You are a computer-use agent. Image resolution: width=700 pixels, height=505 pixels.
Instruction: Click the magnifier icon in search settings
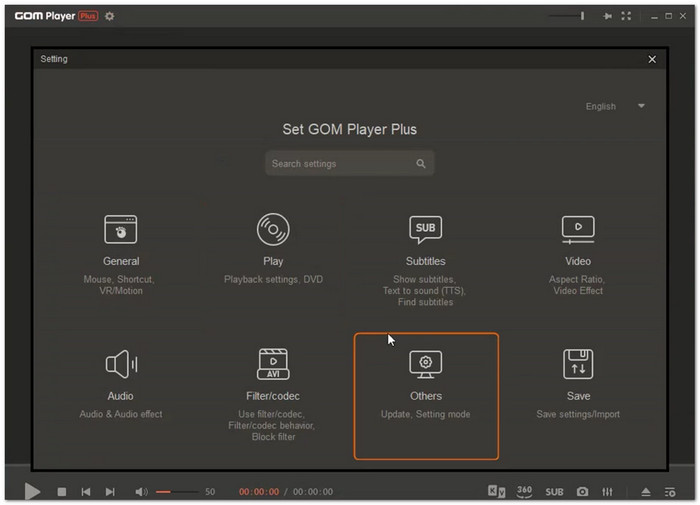(x=421, y=163)
